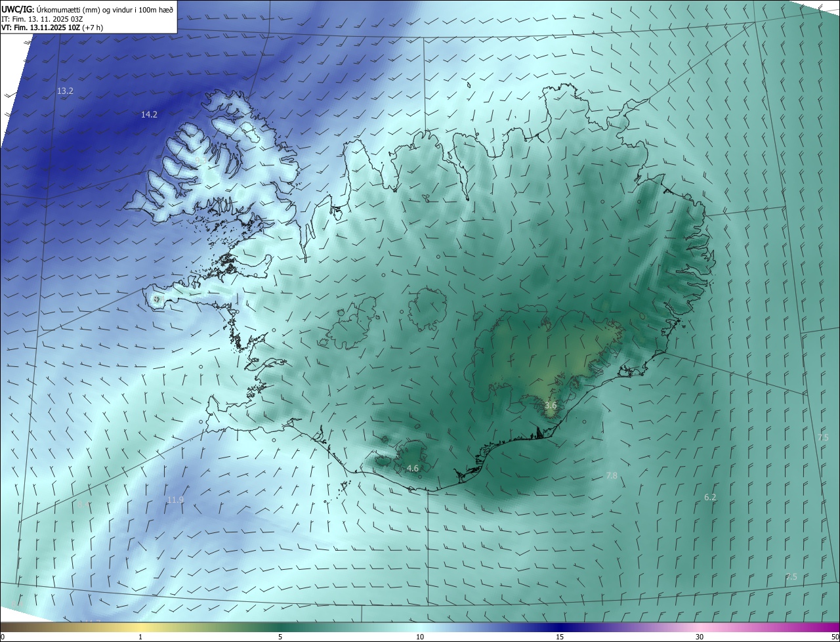The height and width of the screenshot is (642, 840).
Task: Click the 30 tick on colour scale
Action: pos(700,637)
